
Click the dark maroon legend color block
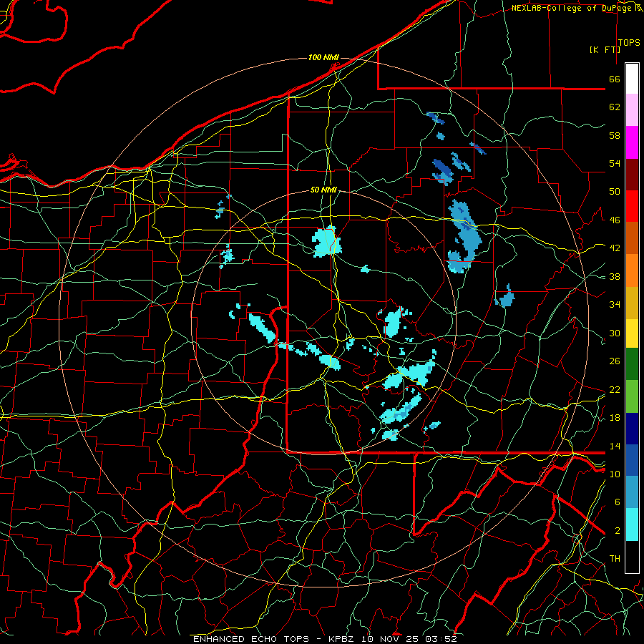(632, 175)
